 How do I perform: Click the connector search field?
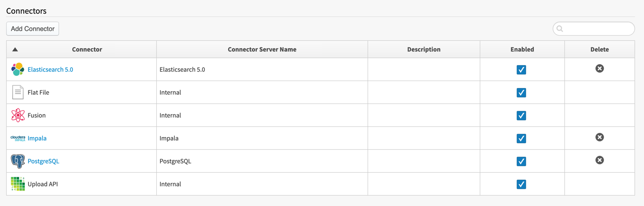point(593,29)
